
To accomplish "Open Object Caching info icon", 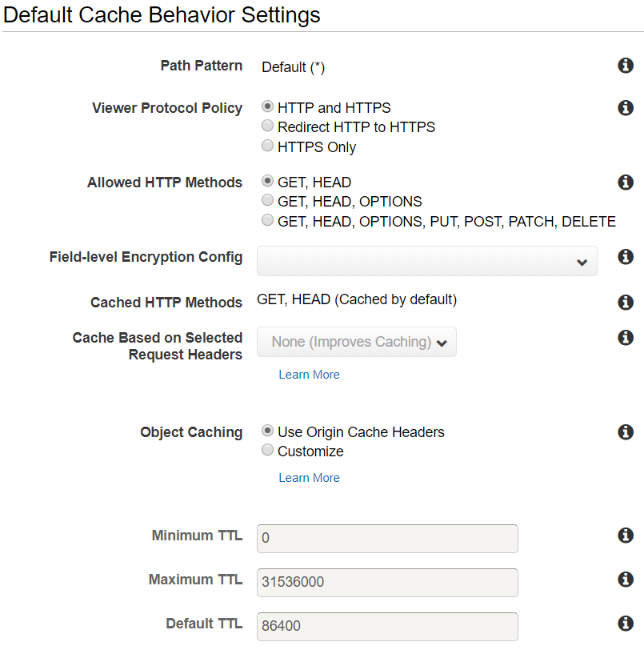I will pyautogui.click(x=626, y=432).
